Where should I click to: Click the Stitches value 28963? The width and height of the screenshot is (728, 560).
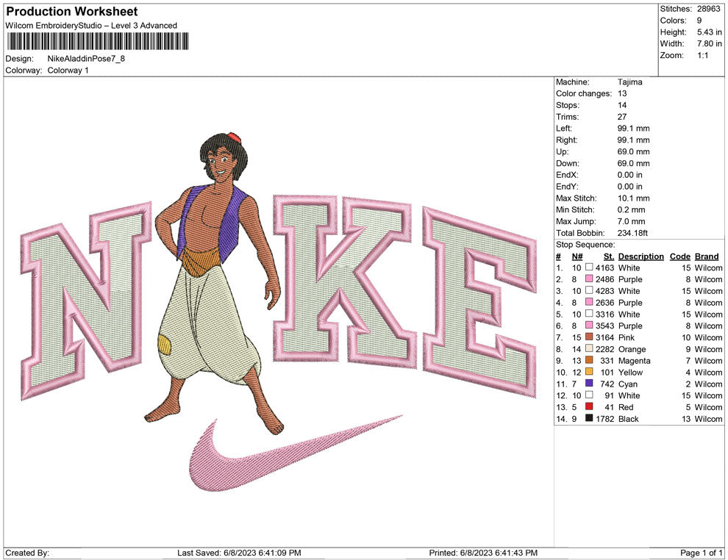(x=708, y=9)
